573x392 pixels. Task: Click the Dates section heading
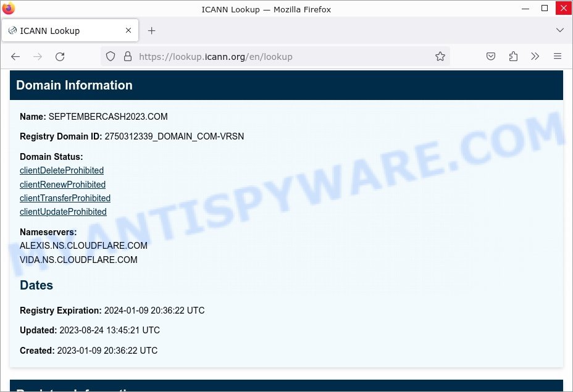[x=36, y=285]
